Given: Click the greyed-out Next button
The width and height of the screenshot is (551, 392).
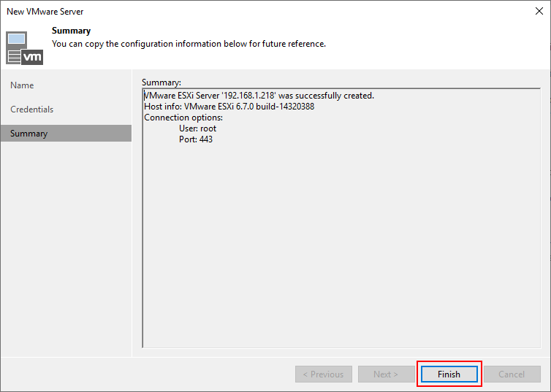Looking at the screenshot, I should click(386, 374).
